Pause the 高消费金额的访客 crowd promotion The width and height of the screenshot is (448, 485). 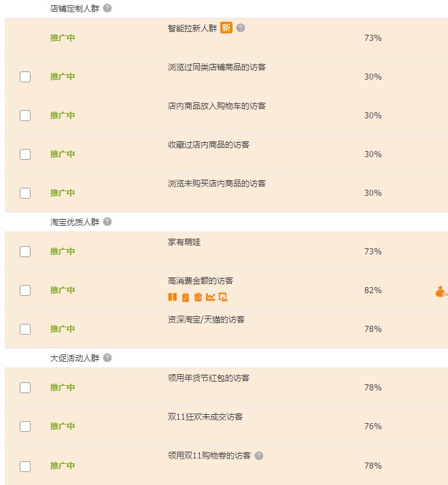[x=172, y=297]
